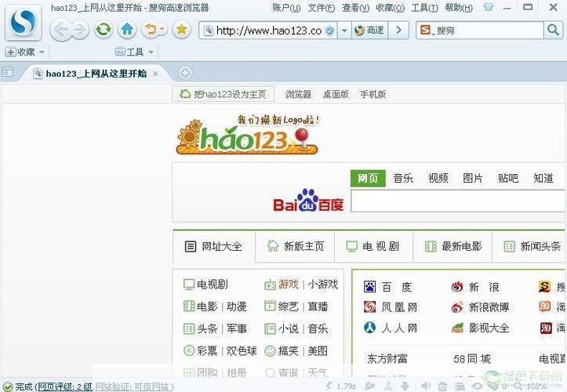Refresh the page with green reload icon
The height and width of the screenshot is (392, 567).
pyautogui.click(x=104, y=29)
